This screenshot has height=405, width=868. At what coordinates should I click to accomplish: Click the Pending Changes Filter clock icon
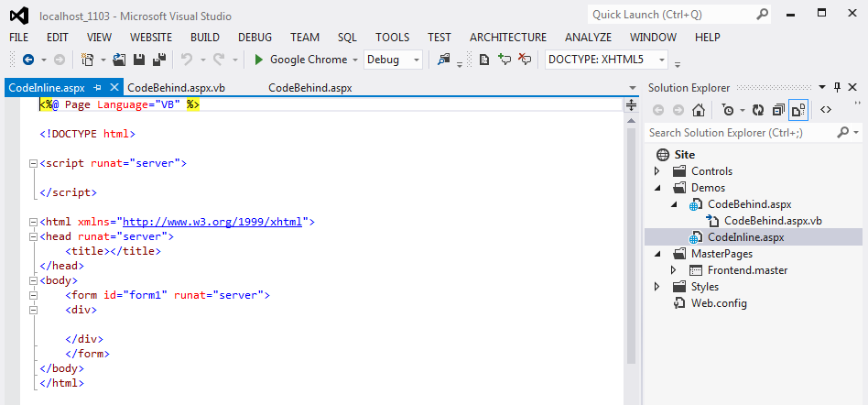click(727, 110)
